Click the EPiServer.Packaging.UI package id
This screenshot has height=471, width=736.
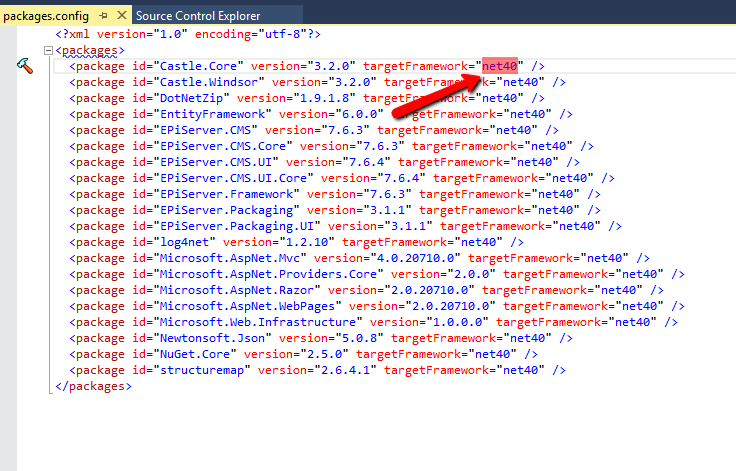pyautogui.click(x=237, y=226)
